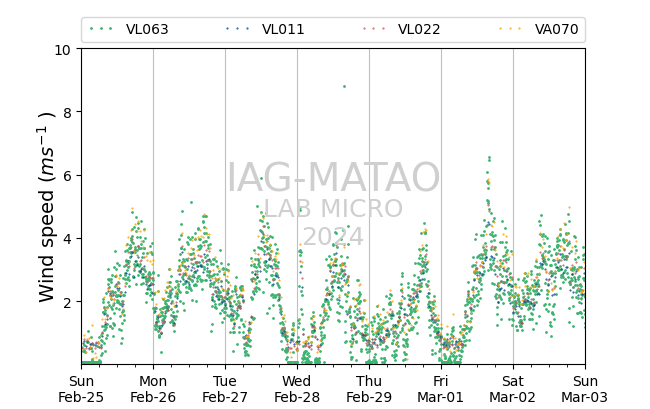The width and height of the screenshot is (650, 409).
Task: Click the green outlier point near 9 m/s
Action: [344, 87]
